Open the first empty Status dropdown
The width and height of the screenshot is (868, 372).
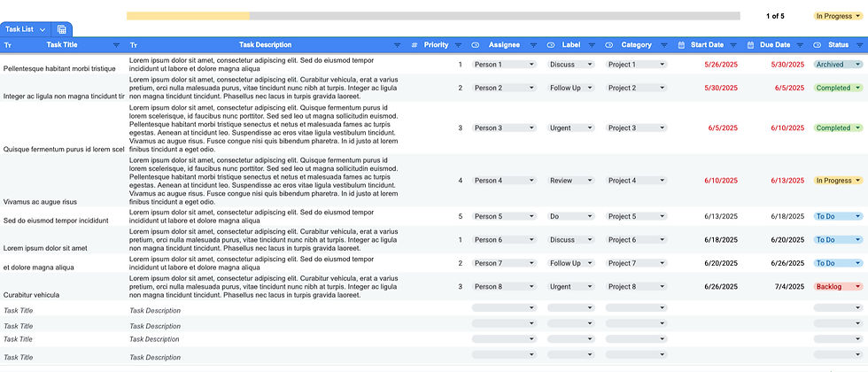[x=838, y=307]
